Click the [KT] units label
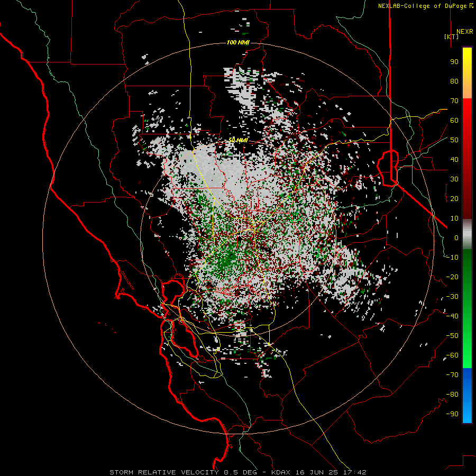 point(452,36)
